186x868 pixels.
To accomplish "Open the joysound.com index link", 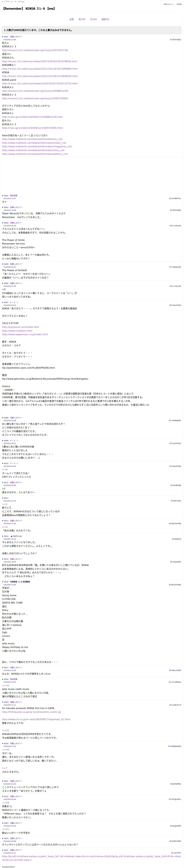I will coord(21,327).
